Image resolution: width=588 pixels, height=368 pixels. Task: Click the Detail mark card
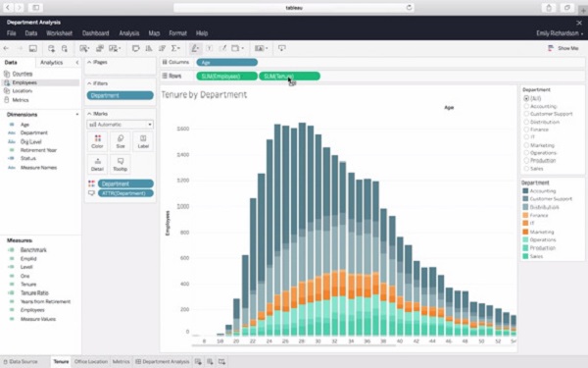97,165
